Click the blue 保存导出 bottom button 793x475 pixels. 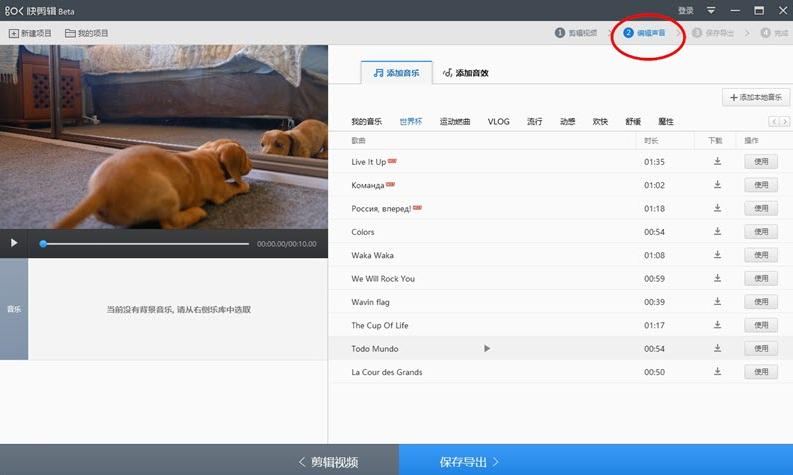(596, 460)
